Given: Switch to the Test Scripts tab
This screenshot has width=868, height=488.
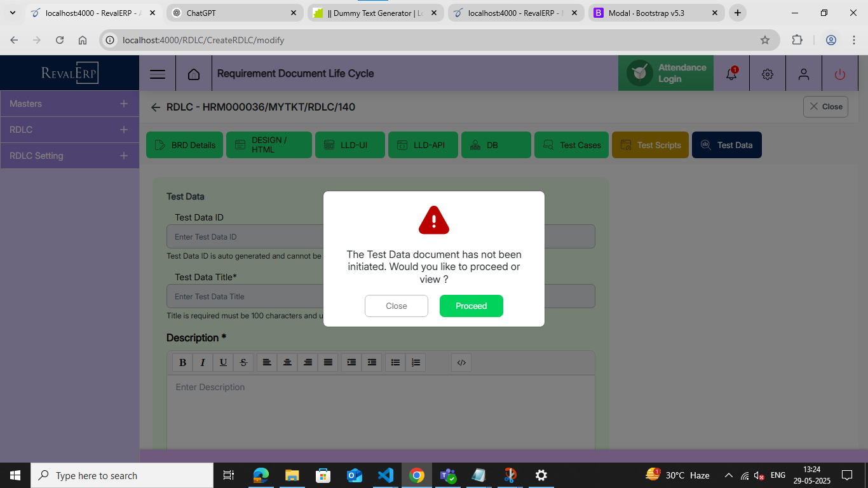Looking at the screenshot, I should click(x=650, y=145).
